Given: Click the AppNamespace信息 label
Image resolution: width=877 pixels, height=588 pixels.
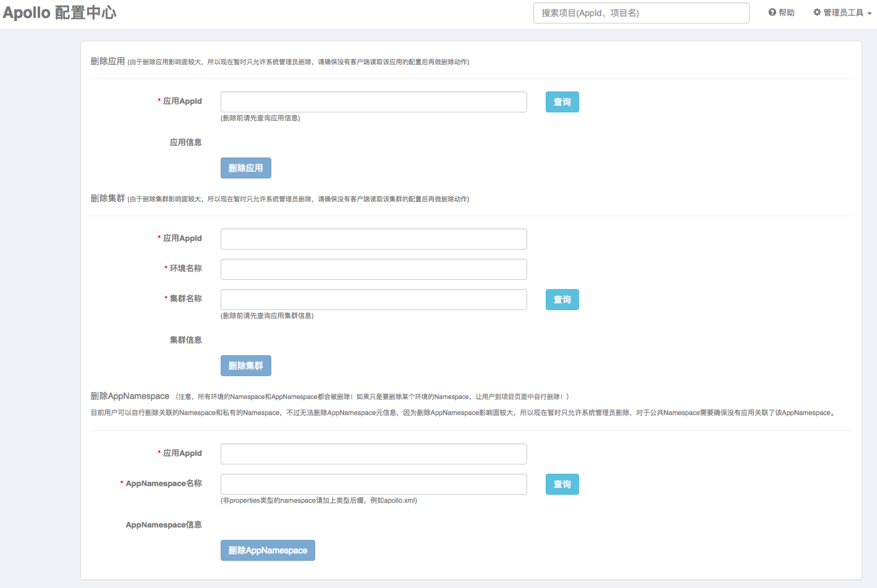Looking at the screenshot, I should click(164, 525).
